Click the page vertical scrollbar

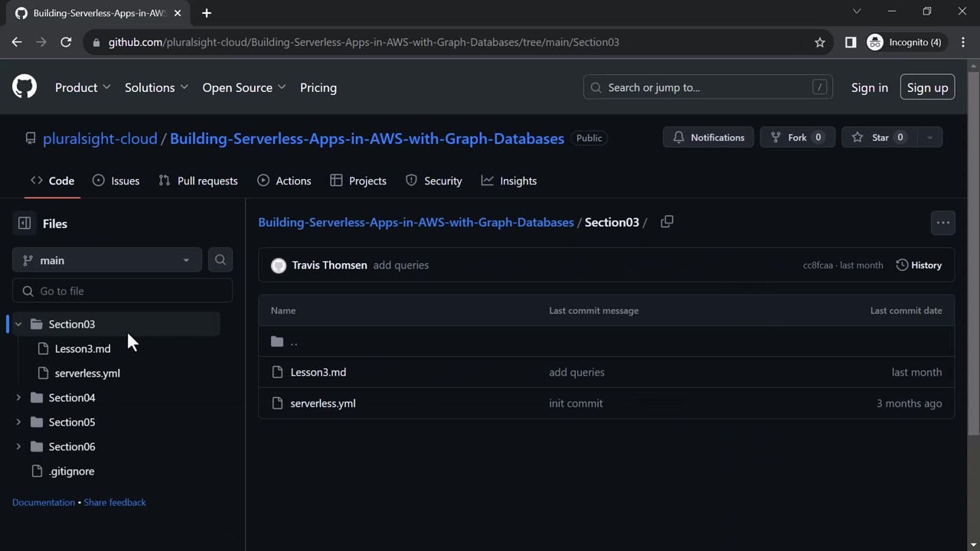973,253
